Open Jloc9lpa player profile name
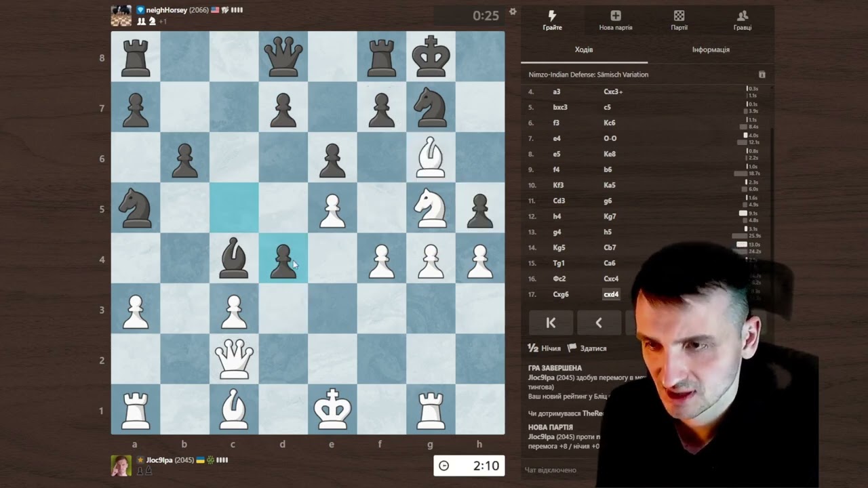The image size is (868, 488). (159, 460)
